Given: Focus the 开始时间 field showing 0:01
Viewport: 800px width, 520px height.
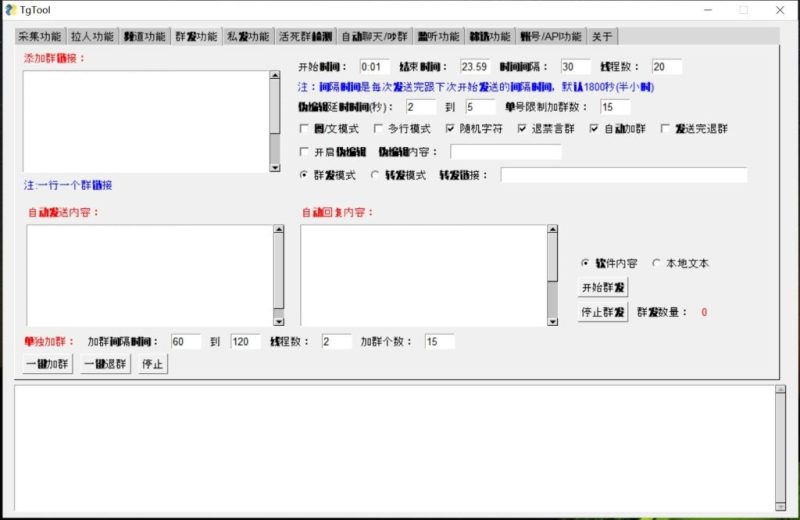Looking at the screenshot, I should point(374,67).
